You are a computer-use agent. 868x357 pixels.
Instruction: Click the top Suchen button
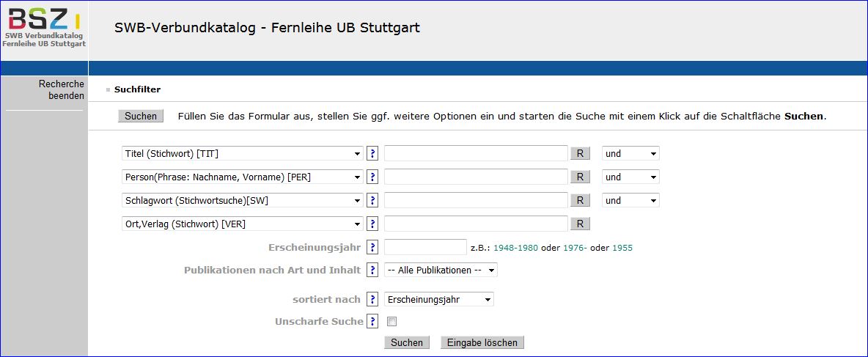(141, 117)
